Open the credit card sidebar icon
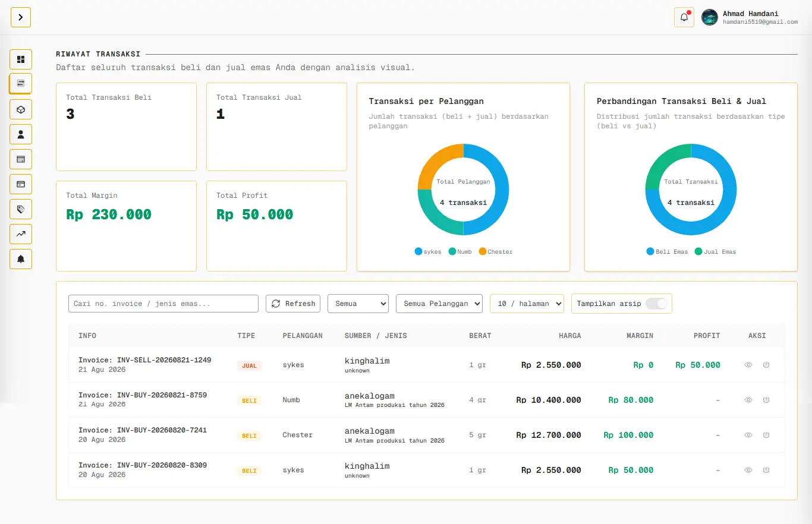The width and height of the screenshot is (812, 524). coord(21,184)
